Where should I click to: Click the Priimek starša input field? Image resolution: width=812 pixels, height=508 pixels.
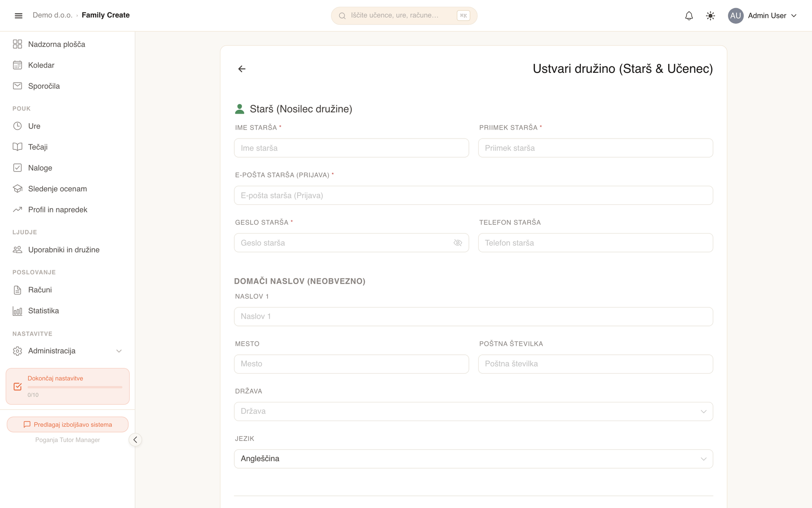tap(596, 148)
